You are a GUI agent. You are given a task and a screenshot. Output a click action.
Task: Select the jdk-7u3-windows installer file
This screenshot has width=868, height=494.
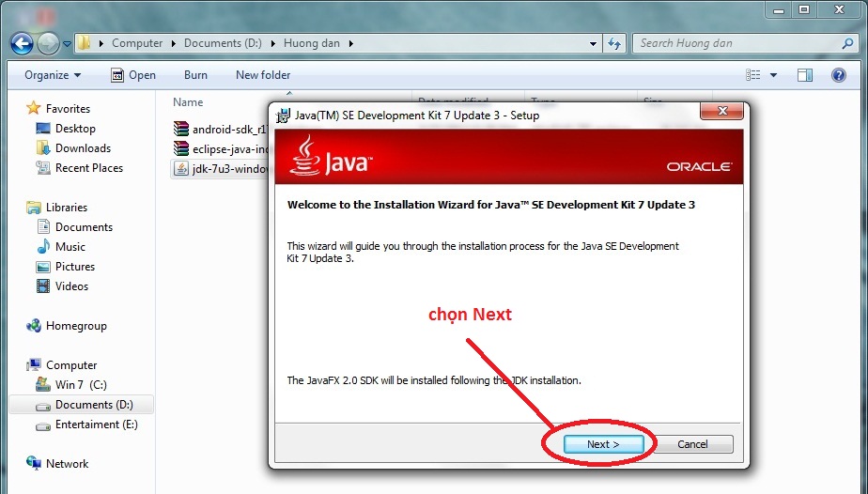(x=221, y=169)
